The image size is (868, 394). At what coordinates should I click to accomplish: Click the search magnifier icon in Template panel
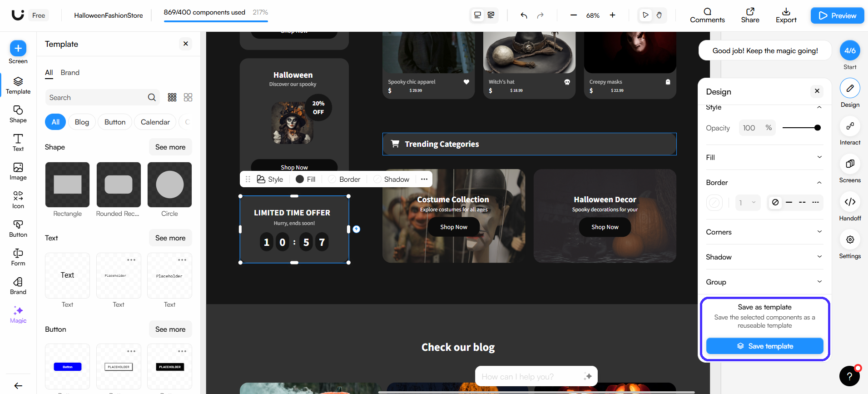click(152, 97)
